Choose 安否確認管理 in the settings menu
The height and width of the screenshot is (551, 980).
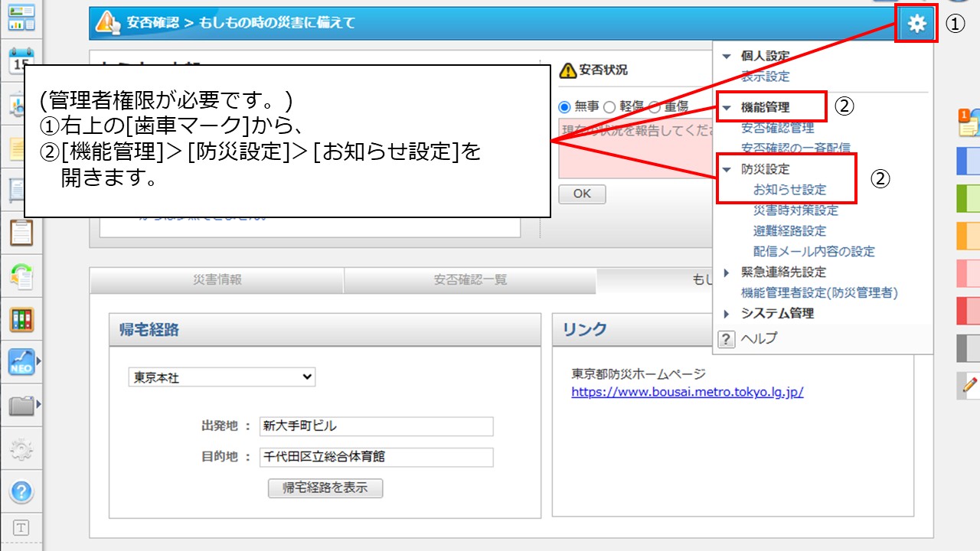coord(778,128)
